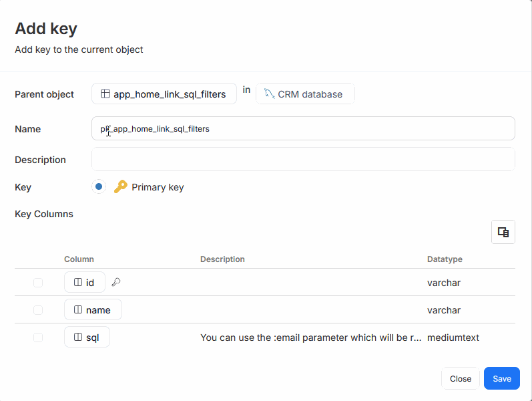Viewport: 532px width, 401px height.
Task: Click into the Description field
Action: 303,160
